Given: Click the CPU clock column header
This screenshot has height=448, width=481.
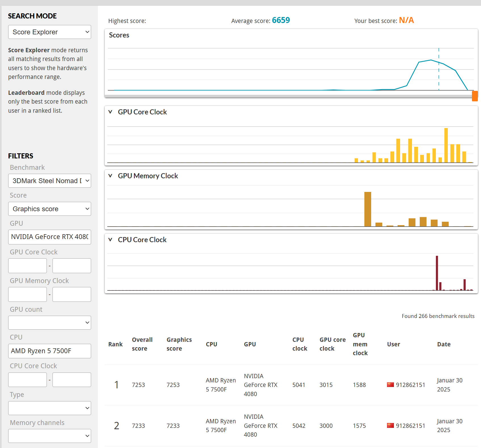Looking at the screenshot, I should (x=300, y=344).
